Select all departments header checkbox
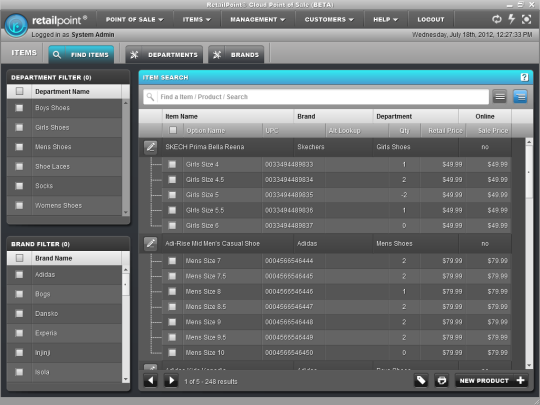 pyautogui.click(x=19, y=91)
